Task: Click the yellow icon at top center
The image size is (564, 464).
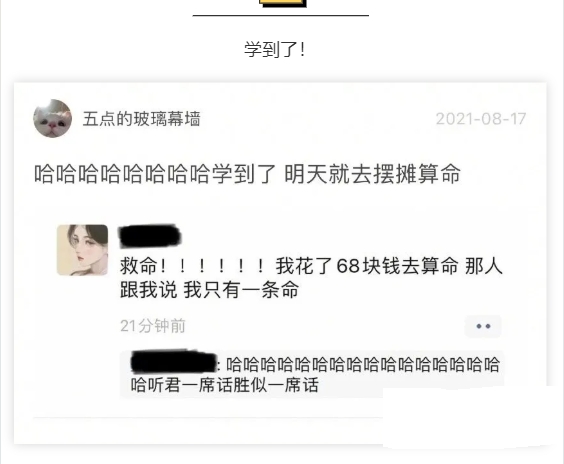Action: tap(283, 3)
